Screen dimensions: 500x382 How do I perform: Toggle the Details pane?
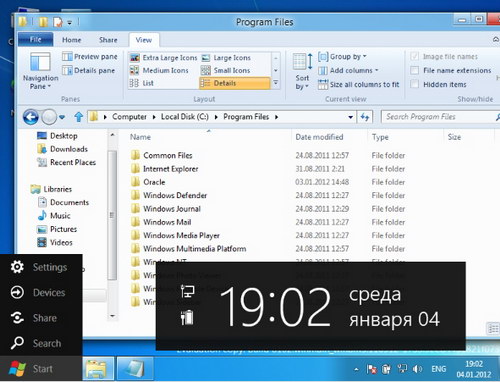[x=89, y=71]
